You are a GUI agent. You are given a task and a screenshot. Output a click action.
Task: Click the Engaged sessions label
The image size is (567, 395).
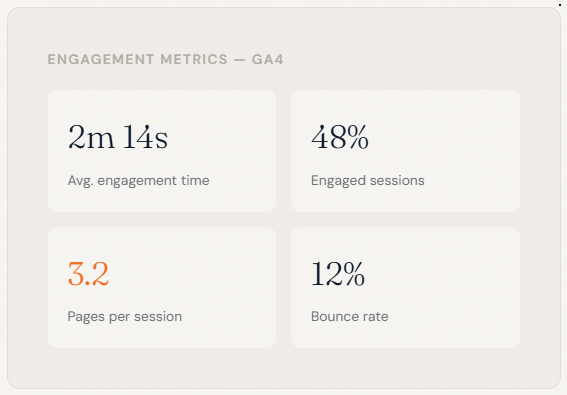pyautogui.click(x=368, y=180)
